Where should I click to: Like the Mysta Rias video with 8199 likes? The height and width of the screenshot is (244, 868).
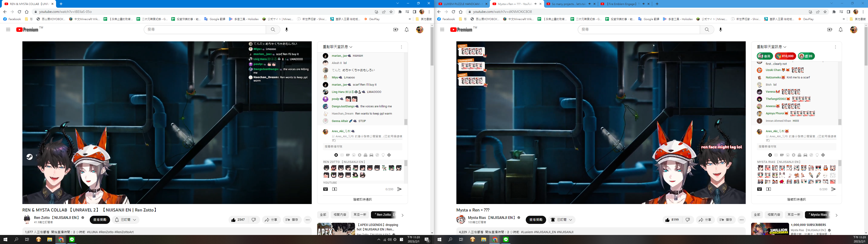coord(672,220)
